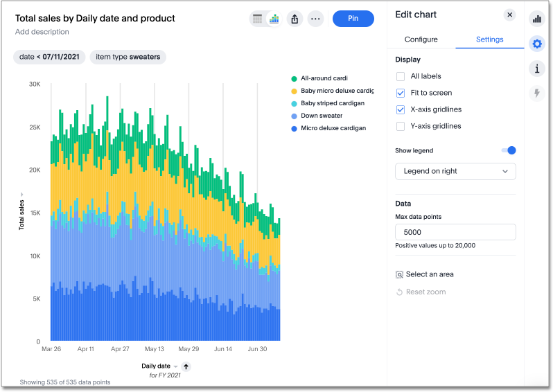553x392 pixels.
Task: Sort using arrow next to Daily date
Action: coord(186,366)
